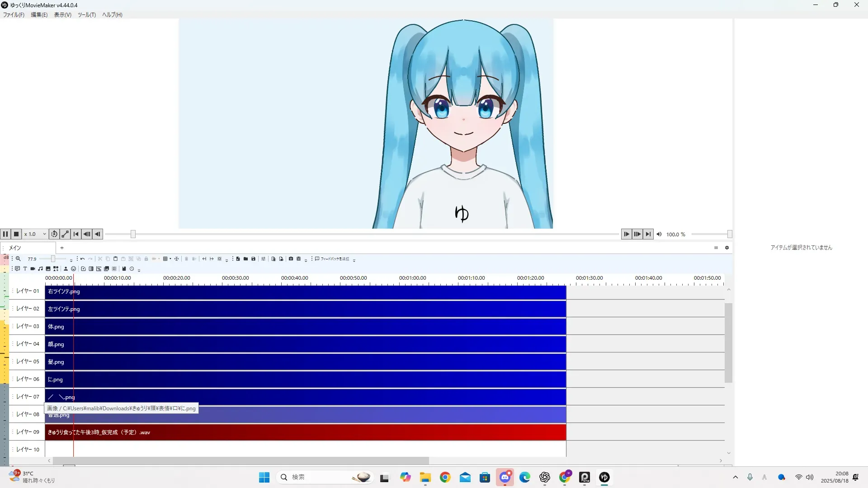Open the ツール(T) menu

tap(86, 15)
